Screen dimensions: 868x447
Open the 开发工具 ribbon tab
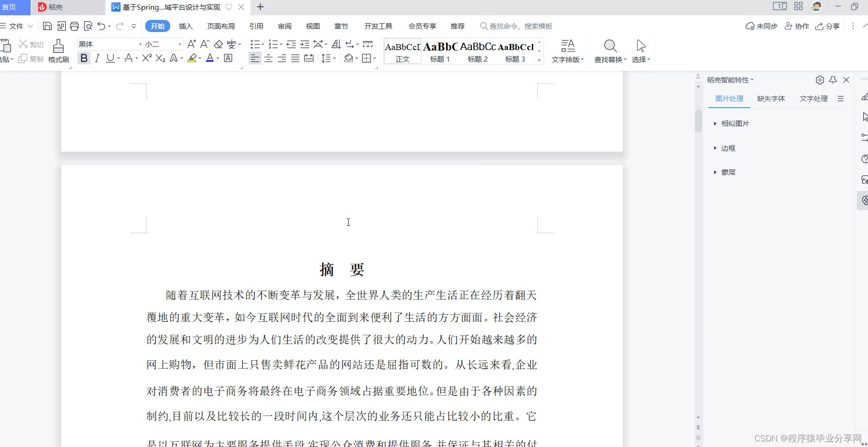(x=378, y=26)
